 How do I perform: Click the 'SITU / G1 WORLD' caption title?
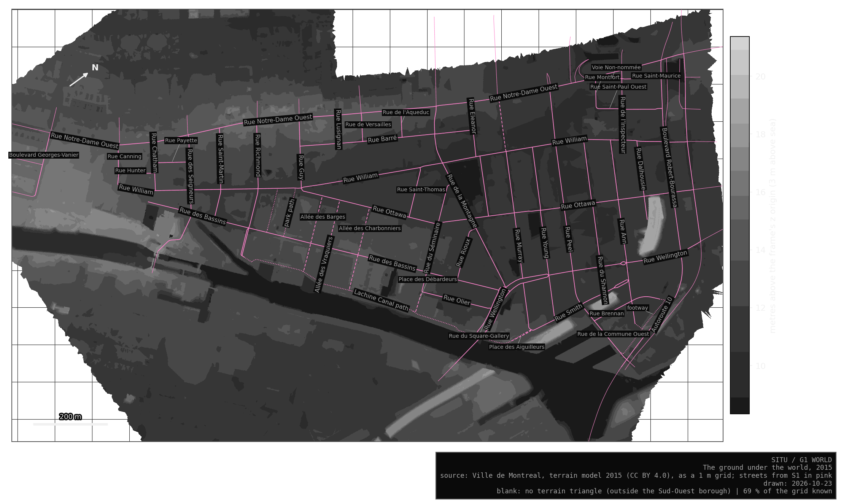click(801, 460)
